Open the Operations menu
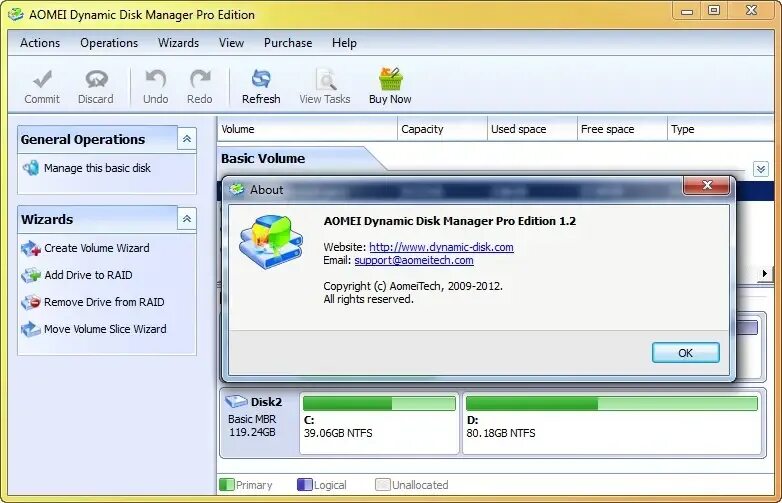Screen dimensions: 782x503 coord(109,43)
